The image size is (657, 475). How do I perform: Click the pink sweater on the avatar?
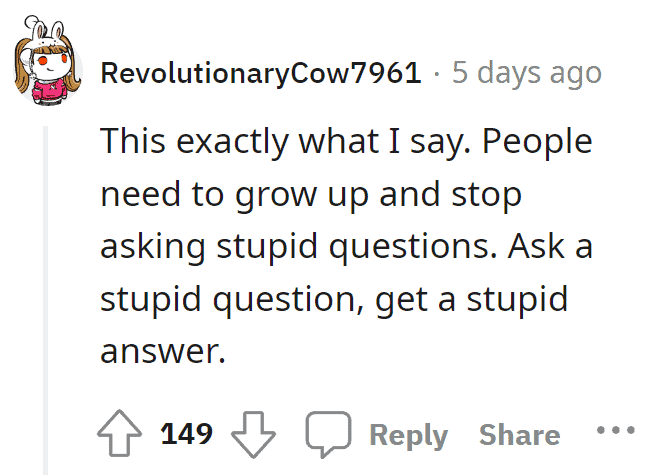(49, 91)
